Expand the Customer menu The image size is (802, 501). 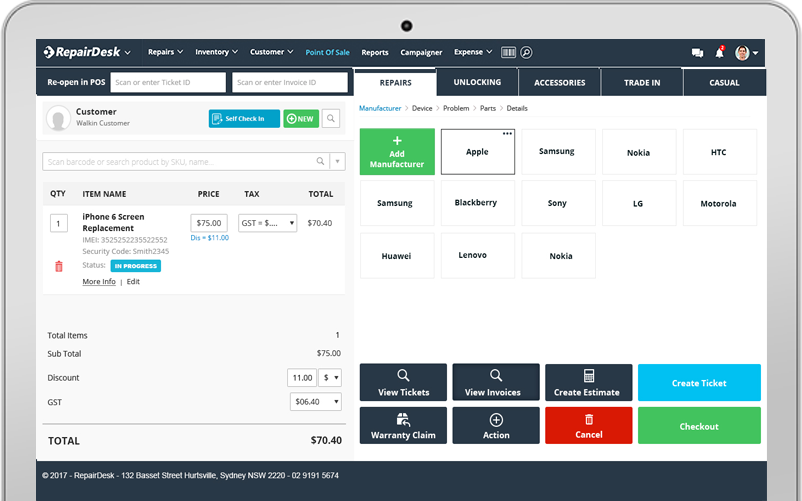[x=271, y=52]
